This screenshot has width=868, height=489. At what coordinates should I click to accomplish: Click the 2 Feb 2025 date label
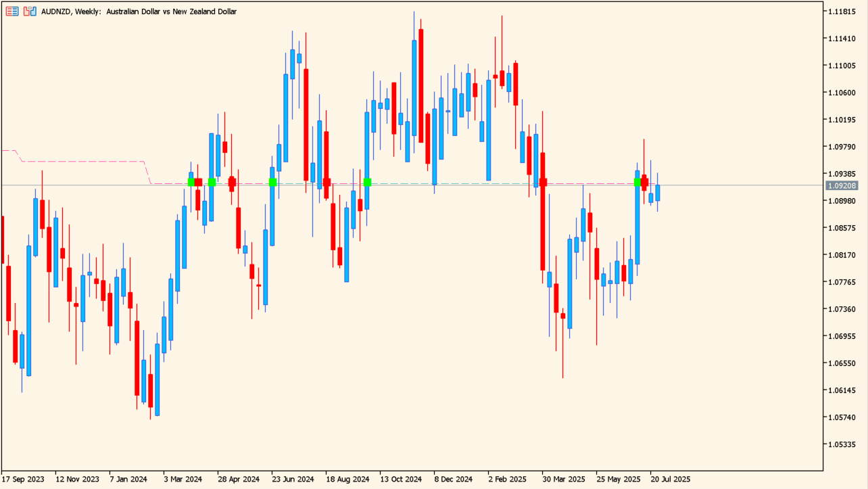pyautogui.click(x=507, y=479)
